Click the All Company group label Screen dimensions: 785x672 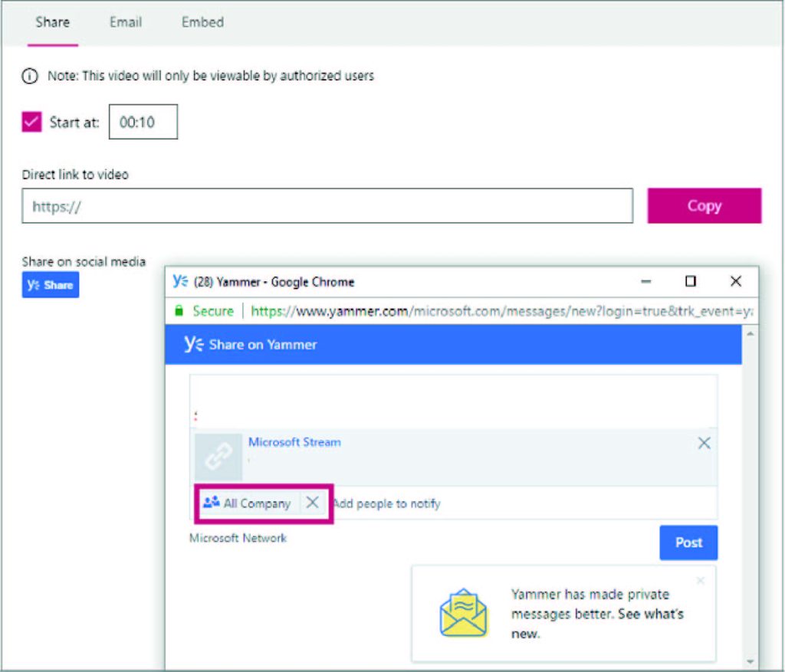(257, 503)
